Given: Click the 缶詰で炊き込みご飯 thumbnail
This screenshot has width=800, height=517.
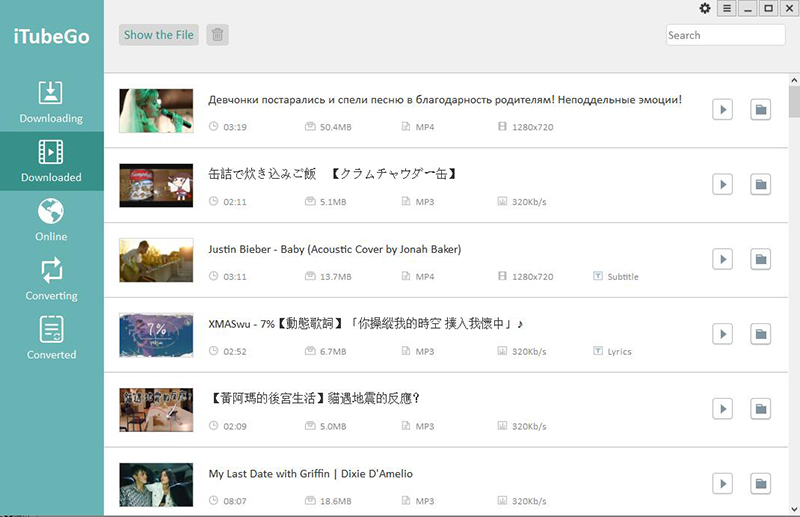Looking at the screenshot, I should pos(156,185).
